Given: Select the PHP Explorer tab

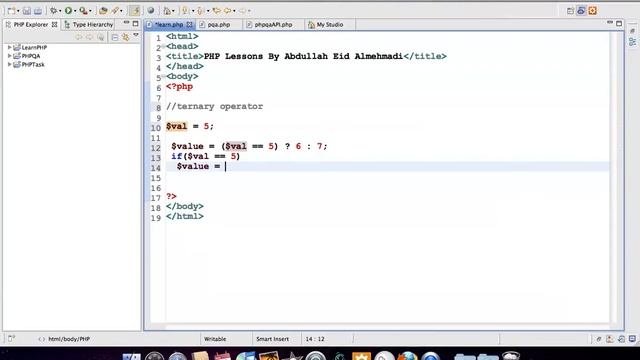Looking at the screenshot, I should 32,24.
